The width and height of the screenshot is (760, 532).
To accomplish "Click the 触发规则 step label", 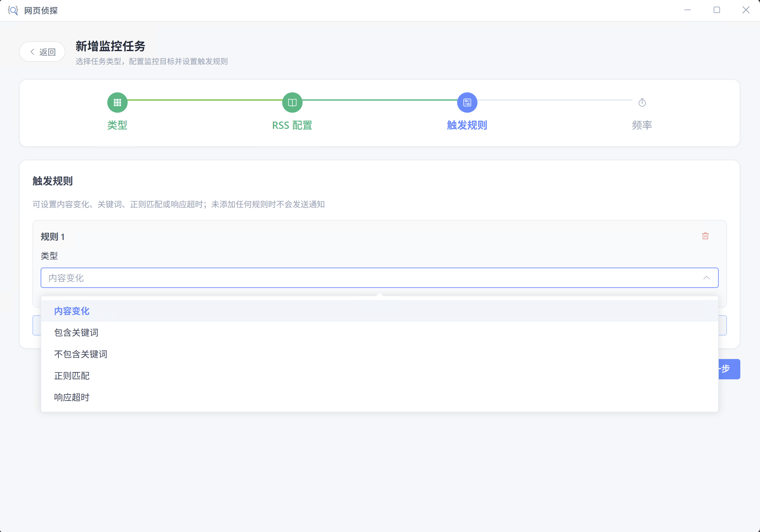I will tap(467, 125).
